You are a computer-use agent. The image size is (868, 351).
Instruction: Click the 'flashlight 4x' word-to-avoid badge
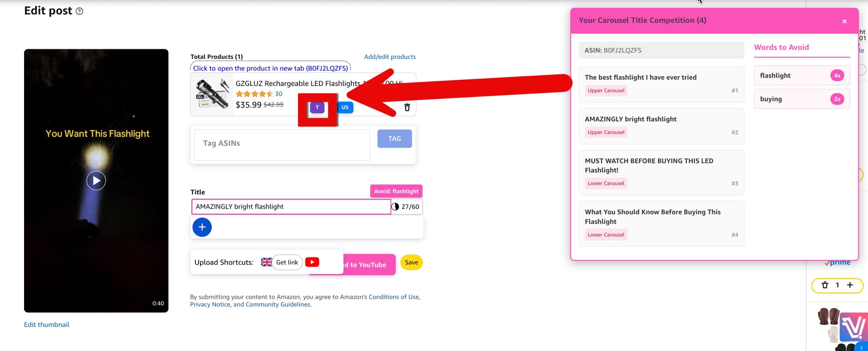coord(802,75)
